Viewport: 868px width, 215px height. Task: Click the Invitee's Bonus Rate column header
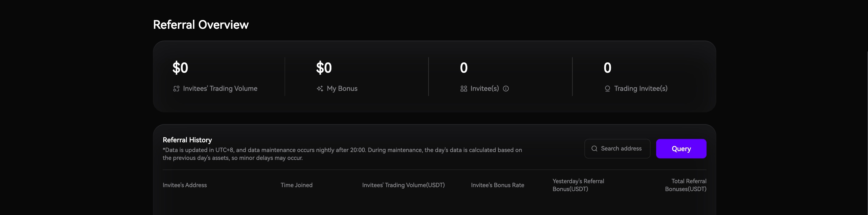pyautogui.click(x=497, y=185)
